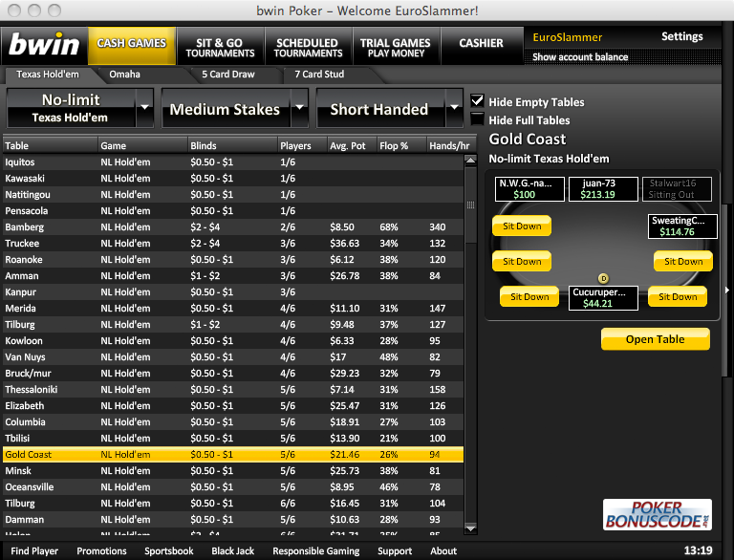The image size is (734, 560).
Task: Select the Bamberg table row
Action: (233, 227)
